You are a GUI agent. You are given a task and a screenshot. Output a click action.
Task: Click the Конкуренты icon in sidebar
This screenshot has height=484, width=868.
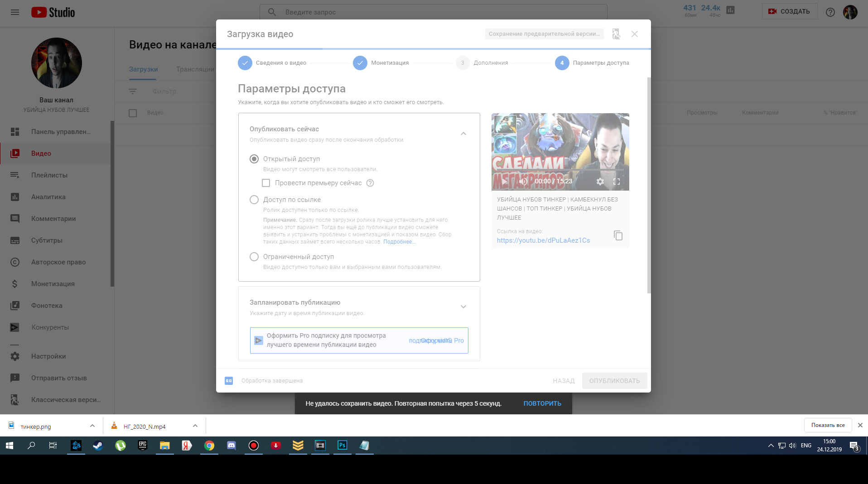click(x=15, y=327)
